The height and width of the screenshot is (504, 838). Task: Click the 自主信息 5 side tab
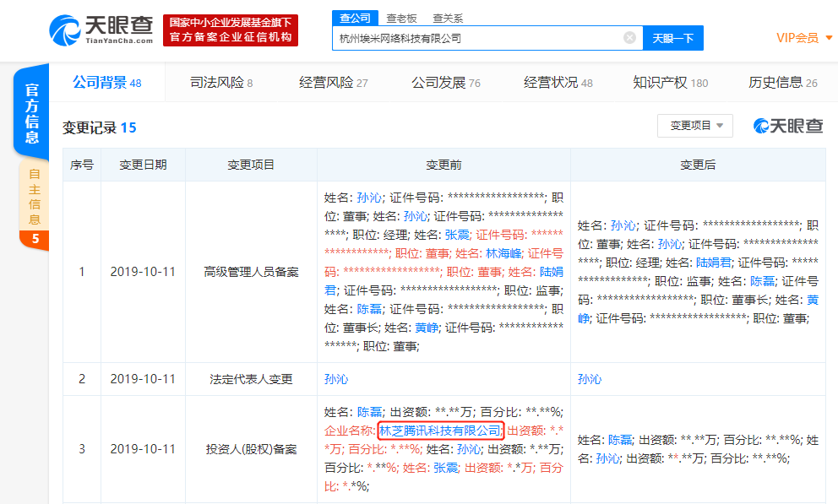pos(34,205)
